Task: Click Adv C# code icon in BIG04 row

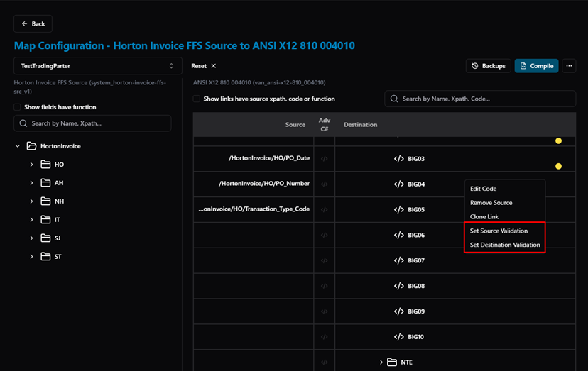Action: 325,184
